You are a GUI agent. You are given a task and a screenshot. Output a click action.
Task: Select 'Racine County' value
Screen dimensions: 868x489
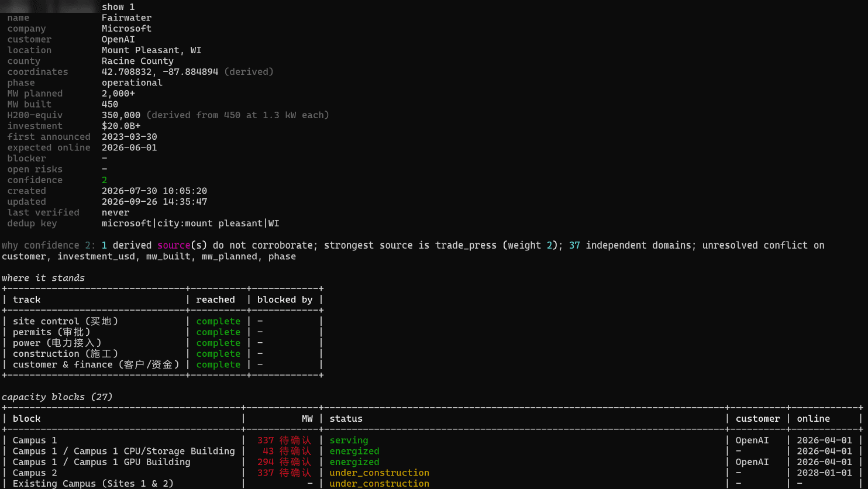[137, 61]
